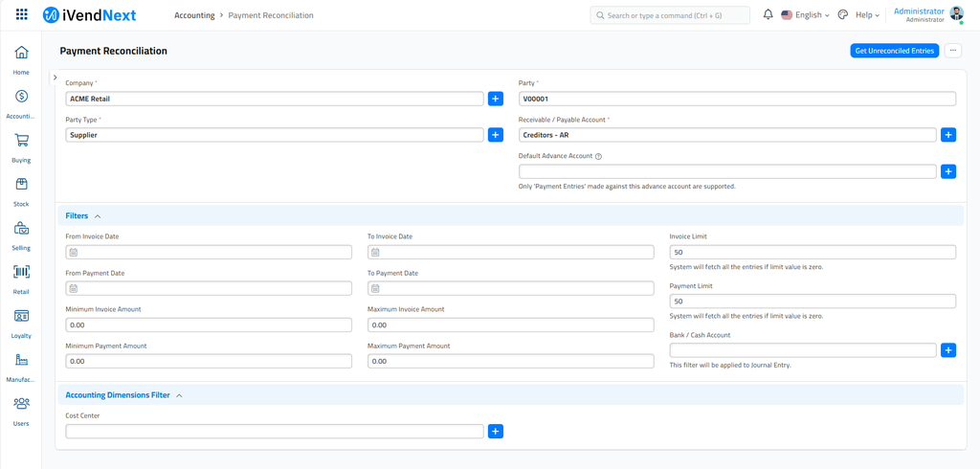
Task: Pick a To Payment Date
Action: coord(511,288)
